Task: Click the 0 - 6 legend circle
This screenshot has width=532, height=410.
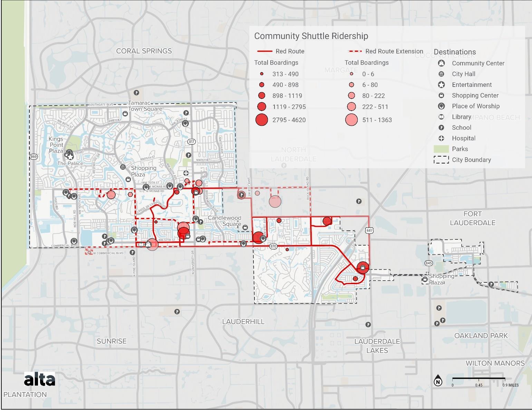Action: (351, 74)
